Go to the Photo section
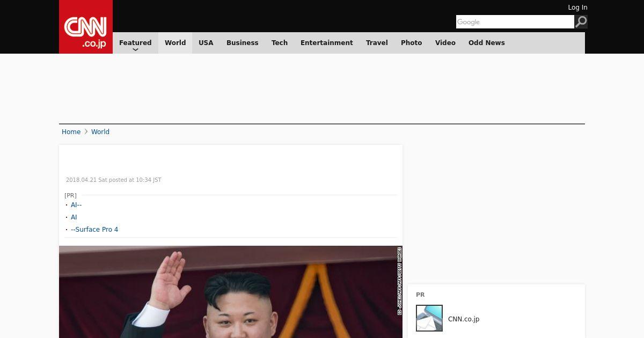 pyautogui.click(x=412, y=43)
